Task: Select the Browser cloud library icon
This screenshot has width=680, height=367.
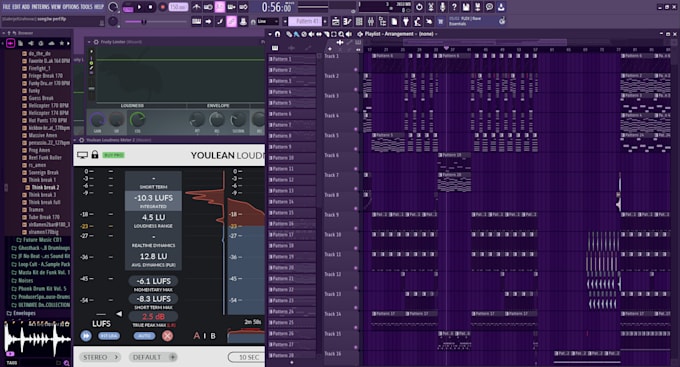Action: coord(52,43)
